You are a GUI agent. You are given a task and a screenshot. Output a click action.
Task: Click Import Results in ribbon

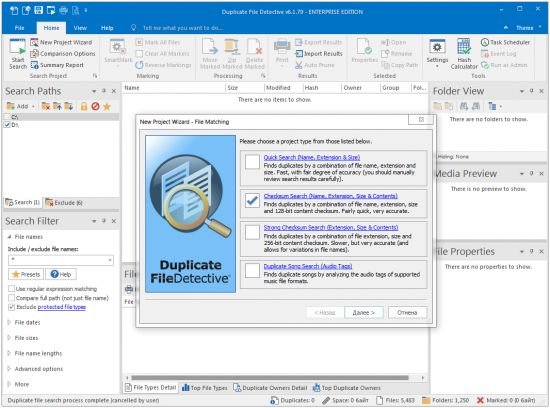click(x=319, y=54)
